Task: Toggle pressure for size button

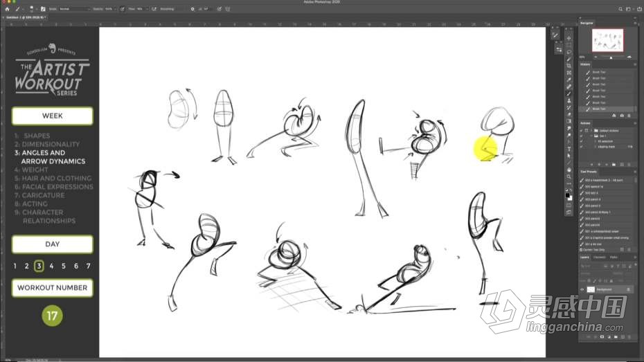Action: coord(220,9)
